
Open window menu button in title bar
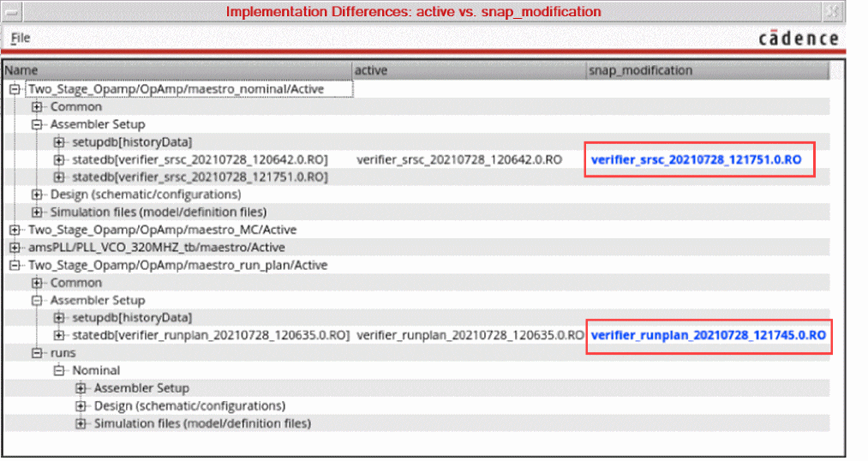[12, 12]
